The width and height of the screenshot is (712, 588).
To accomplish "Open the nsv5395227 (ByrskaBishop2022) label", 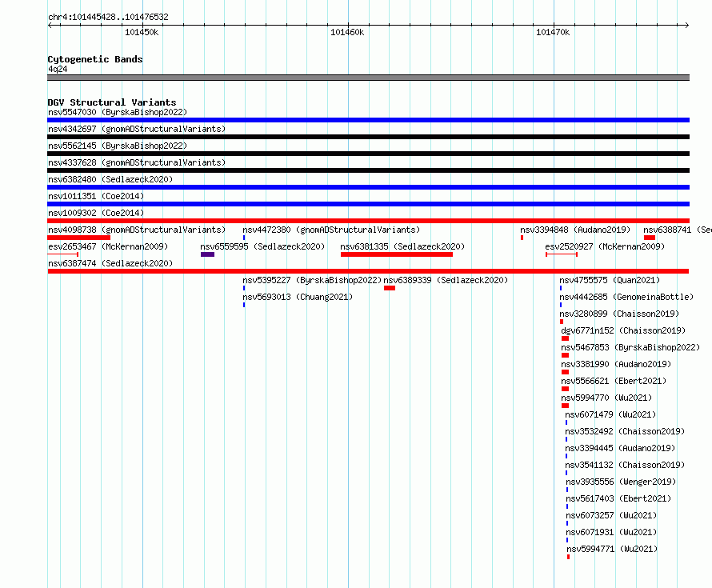I will point(312,280).
